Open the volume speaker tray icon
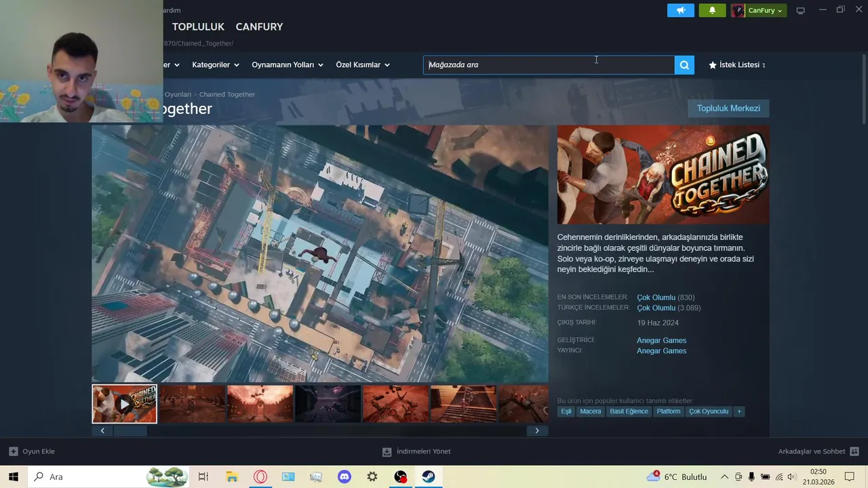This screenshot has width=868, height=488. click(x=792, y=476)
